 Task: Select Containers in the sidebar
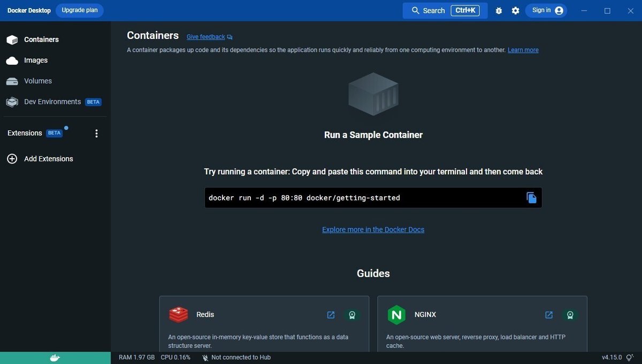pos(41,40)
